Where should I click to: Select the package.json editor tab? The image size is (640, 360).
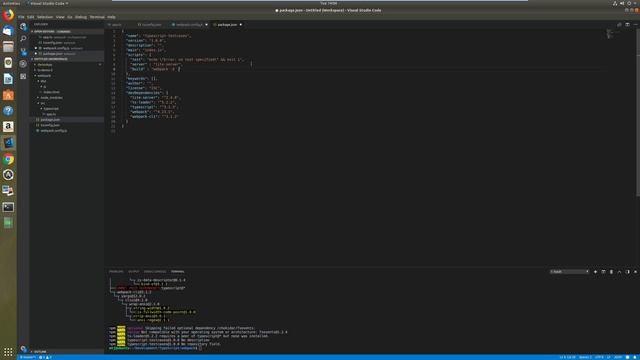coord(227,24)
